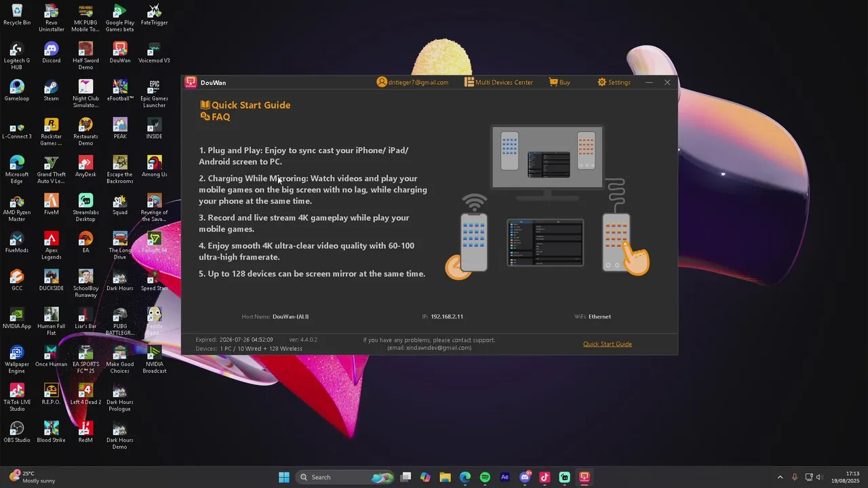Select the eFootball desktop icon
Screen dimensions: 868x488
click(120, 91)
